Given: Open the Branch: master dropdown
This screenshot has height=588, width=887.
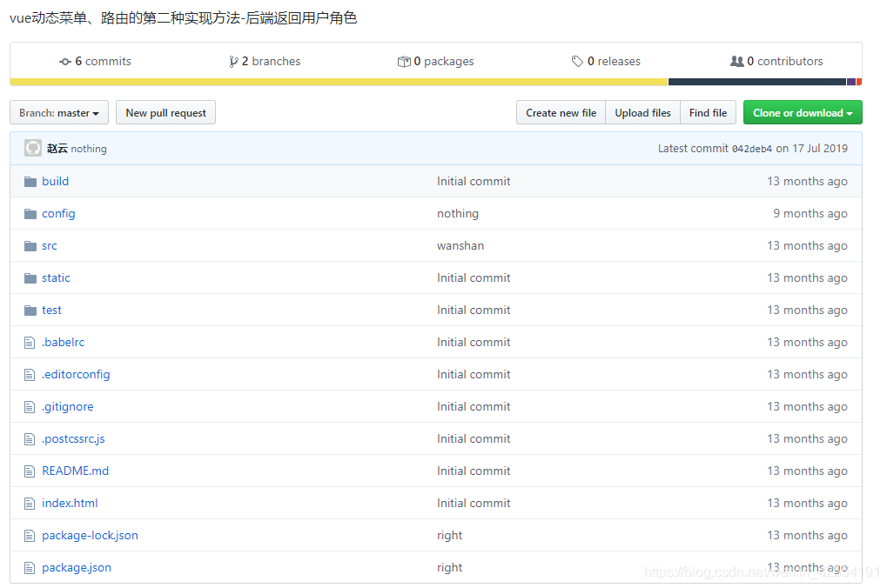Looking at the screenshot, I should click(58, 112).
